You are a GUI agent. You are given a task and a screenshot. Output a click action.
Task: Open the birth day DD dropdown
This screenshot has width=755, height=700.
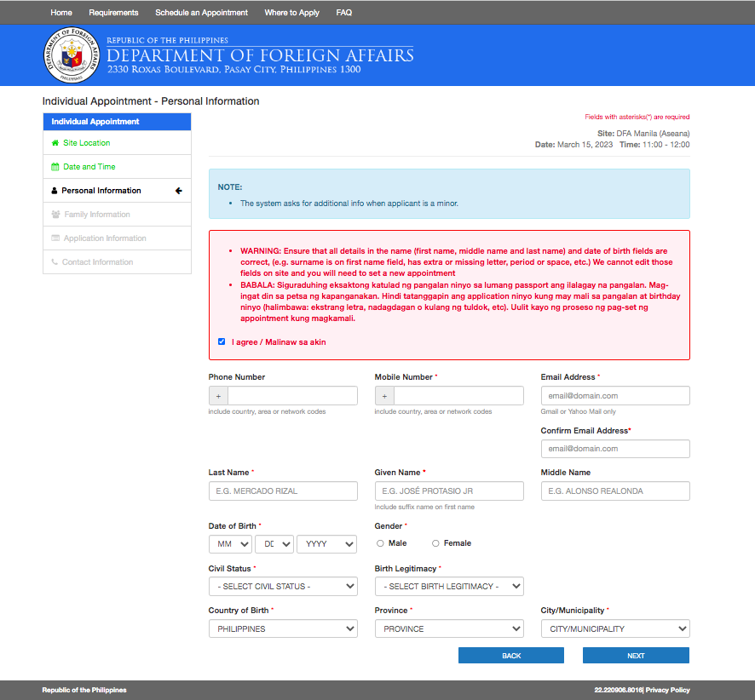[x=274, y=544]
